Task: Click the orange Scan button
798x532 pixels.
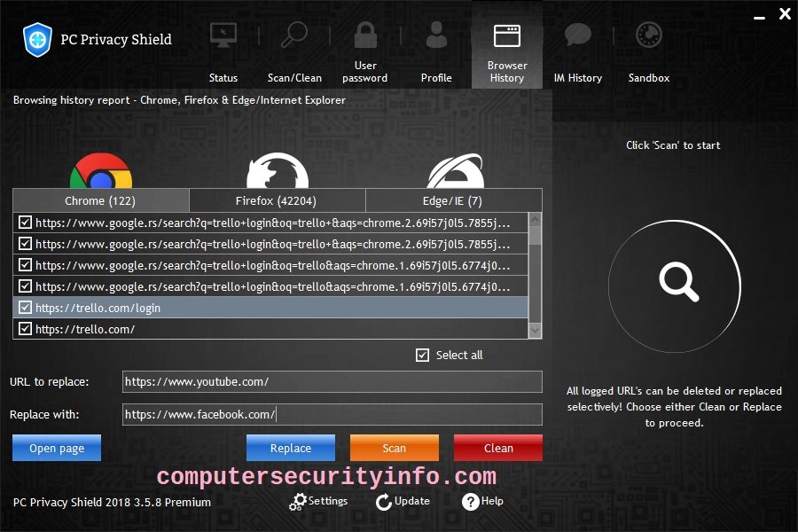Action: pyautogui.click(x=395, y=448)
